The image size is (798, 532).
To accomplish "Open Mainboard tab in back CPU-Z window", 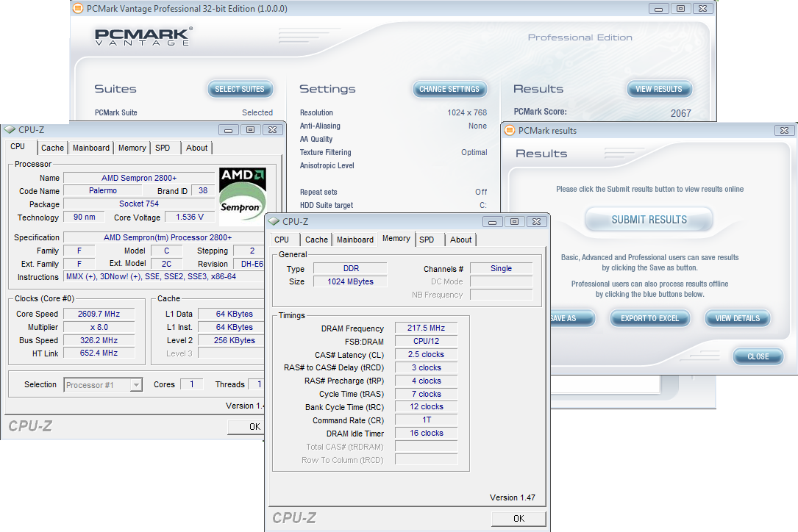I will pyautogui.click(x=91, y=148).
